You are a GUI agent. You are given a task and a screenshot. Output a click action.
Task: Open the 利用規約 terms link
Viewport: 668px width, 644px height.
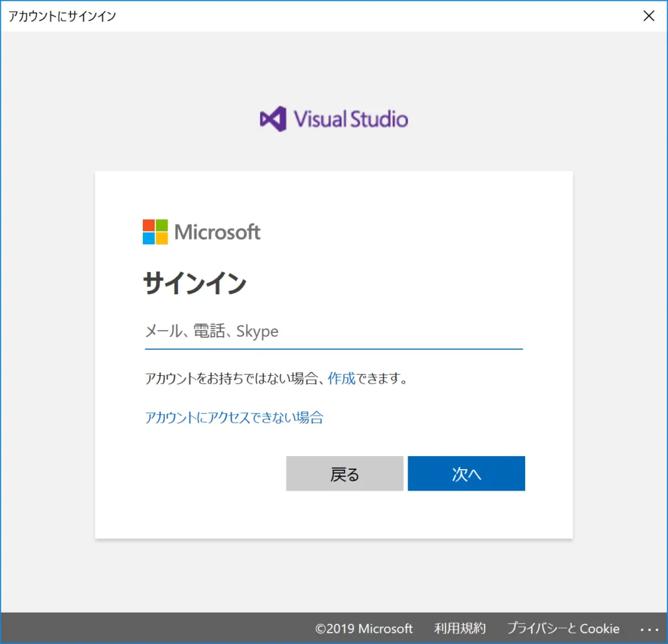[460, 628]
